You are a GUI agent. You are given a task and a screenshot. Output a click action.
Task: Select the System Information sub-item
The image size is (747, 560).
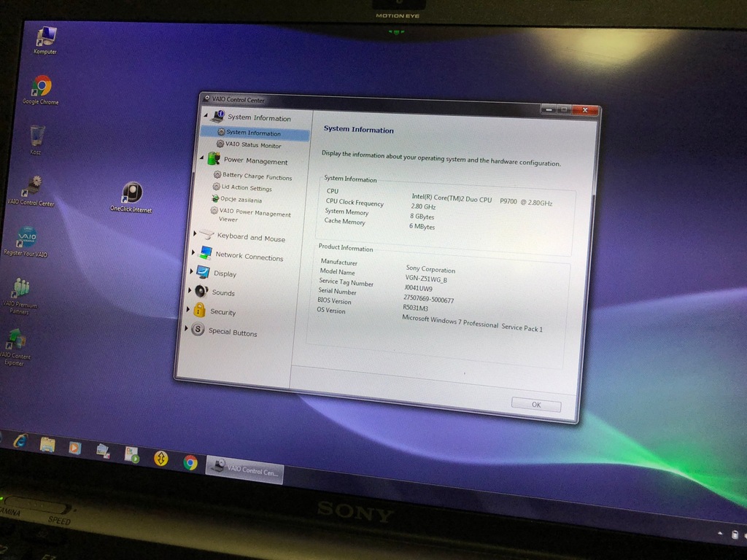tap(255, 133)
